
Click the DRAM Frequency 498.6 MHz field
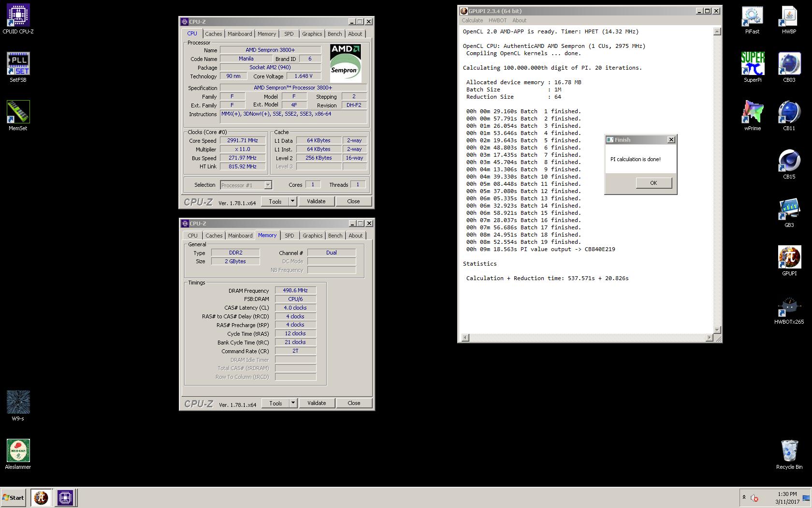[x=295, y=290]
